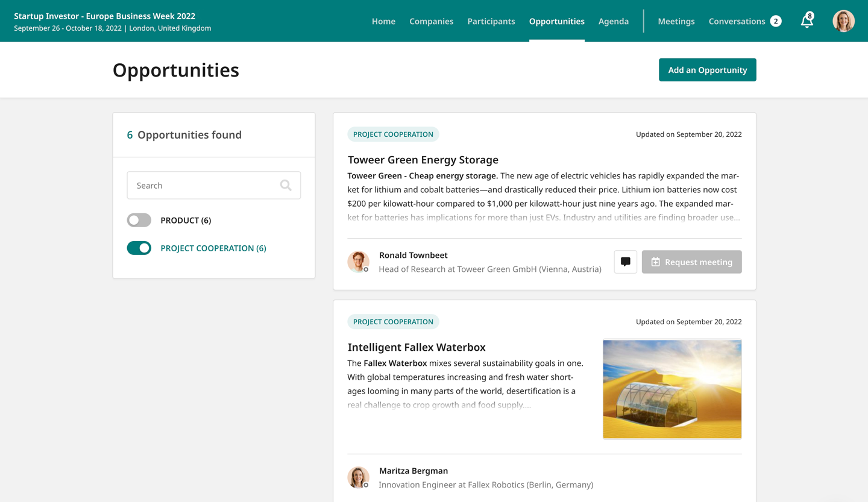This screenshot has height=502, width=868.
Task: Click the Conversations unread count badge
Action: 776,21
